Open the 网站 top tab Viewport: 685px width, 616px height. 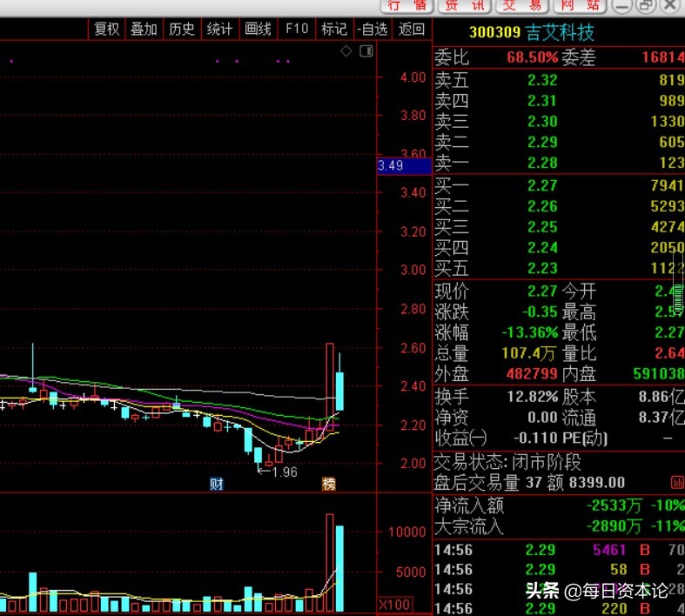581,6
